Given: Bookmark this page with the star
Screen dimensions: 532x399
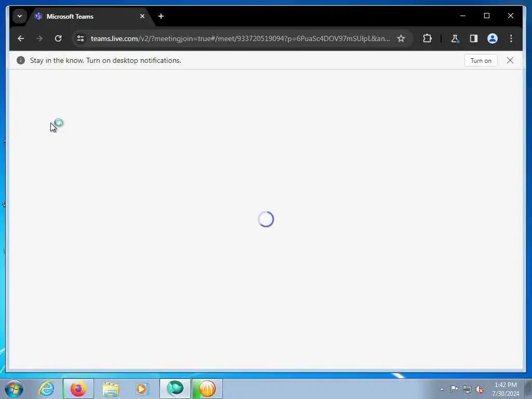Looking at the screenshot, I should [401, 38].
